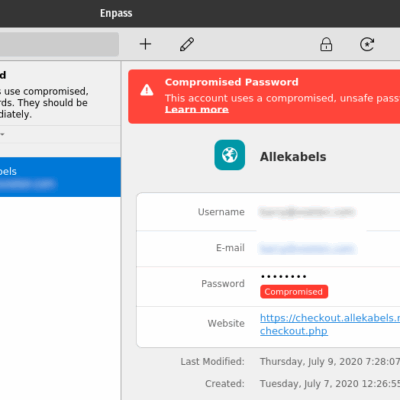Reveal the masked Password dots
The width and height of the screenshot is (400, 400).
284,276
